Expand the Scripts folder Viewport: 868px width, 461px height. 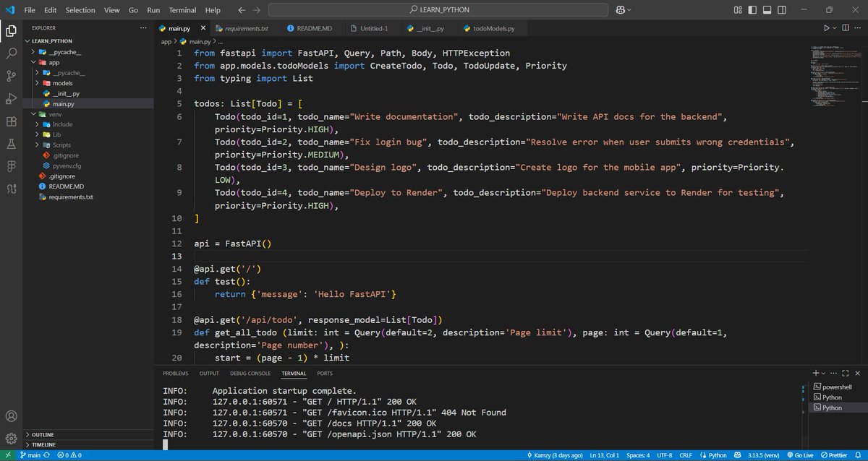point(88,145)
